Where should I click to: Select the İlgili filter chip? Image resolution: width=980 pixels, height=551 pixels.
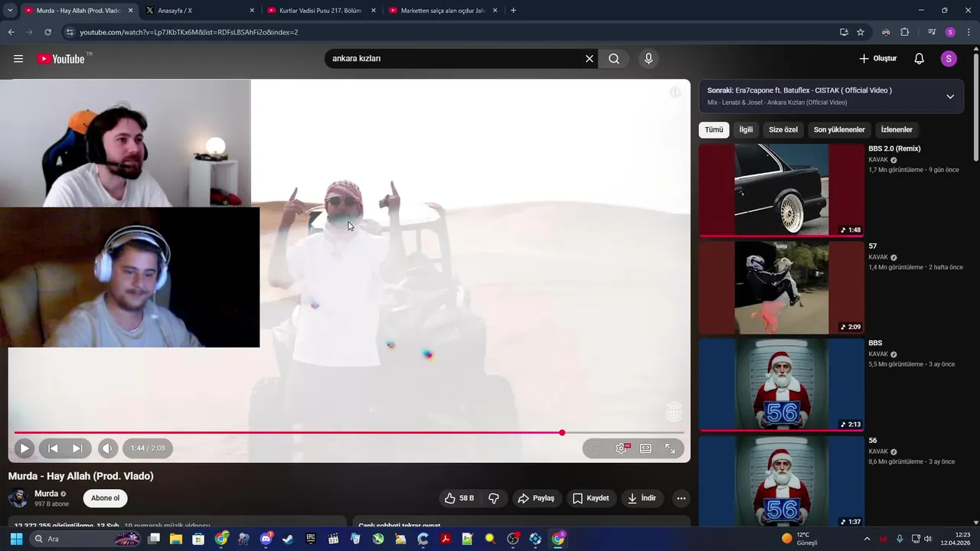pyautogui.click(x=746, y=130)
